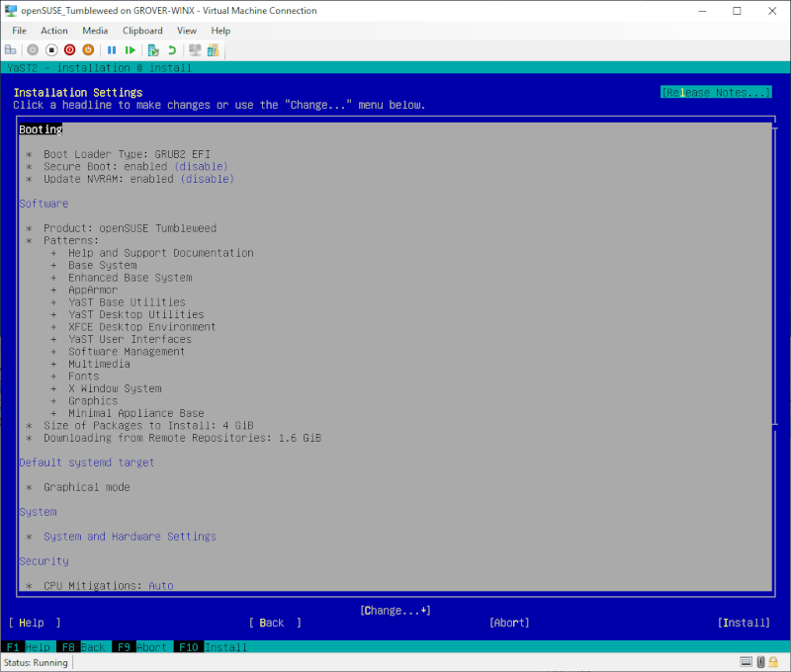
Task: Disable Secure Boot
Action: (x=204, y=167)
